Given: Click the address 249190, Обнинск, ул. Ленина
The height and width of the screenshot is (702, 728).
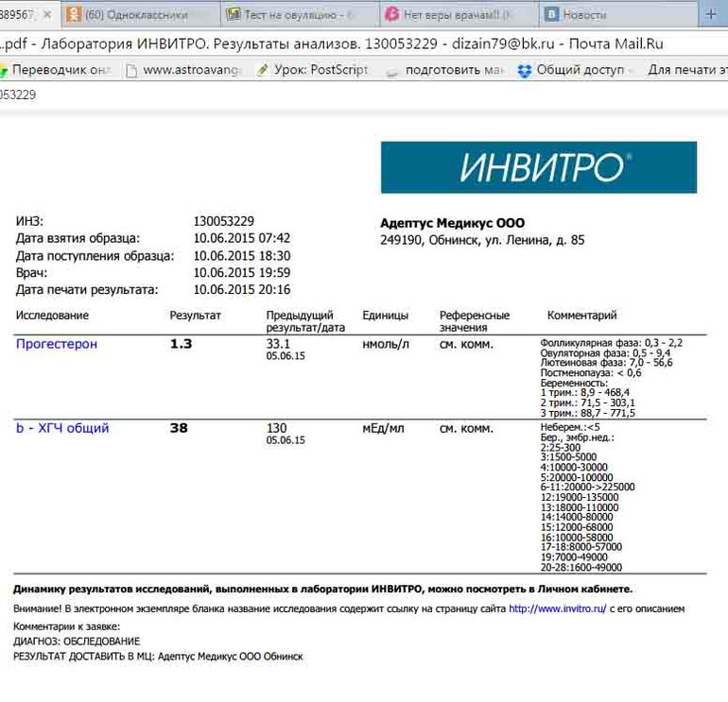Looking at the screenshot, I should coord(482,240).
